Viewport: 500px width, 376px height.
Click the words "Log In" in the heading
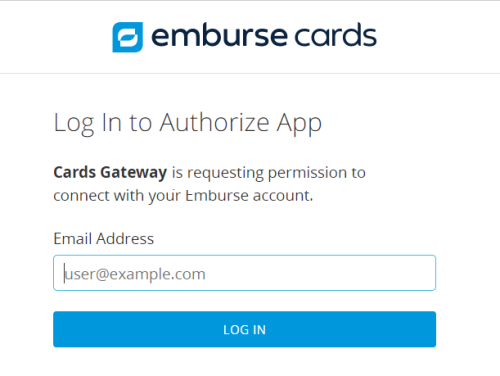[x=89, y=124]
